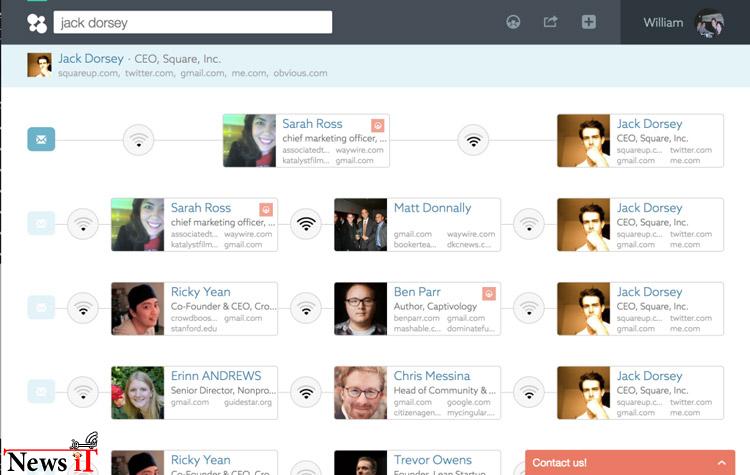Click Erinn ANDREWS photo
The width and height of the screenshot is (750, 475).
pyautogui.click(x=138, y=393)
